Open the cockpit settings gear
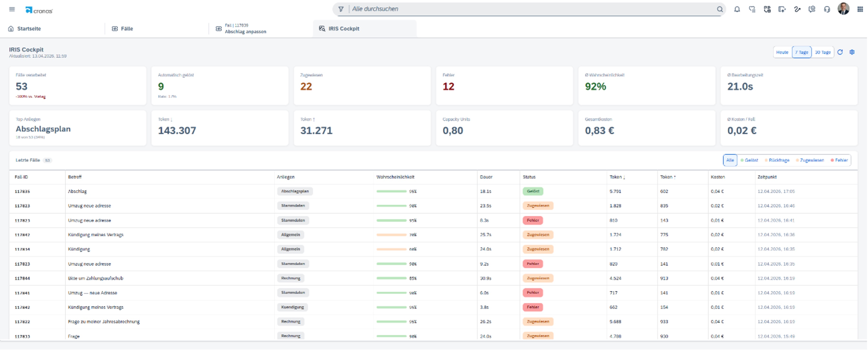 coord(852,52)
